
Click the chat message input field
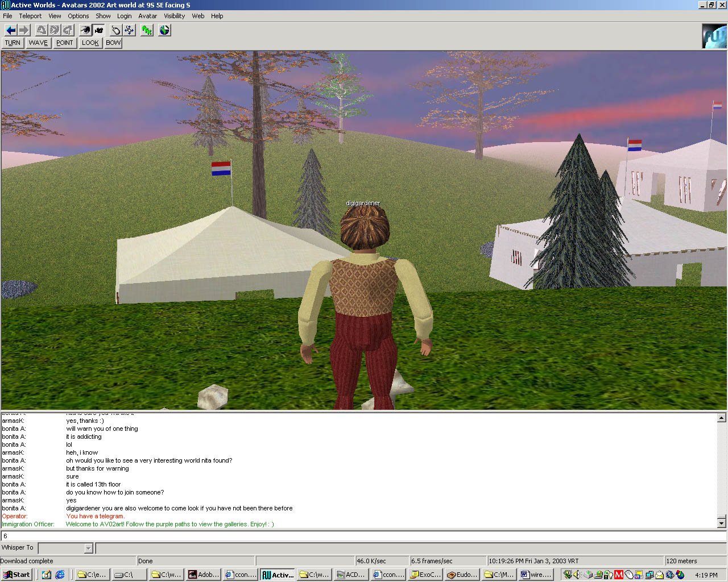coord(364,536)
